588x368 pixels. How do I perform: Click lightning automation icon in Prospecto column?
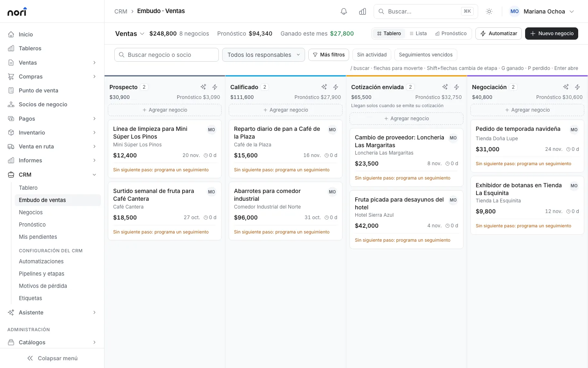click(215, 87)
